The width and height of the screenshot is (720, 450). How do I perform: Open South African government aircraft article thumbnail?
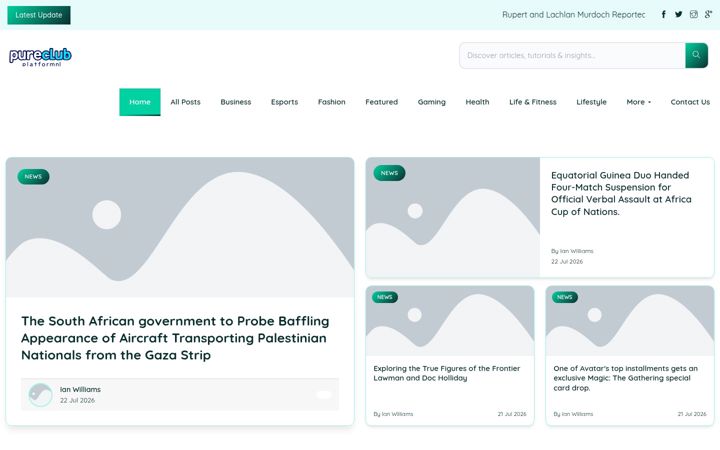coord(180,227)
